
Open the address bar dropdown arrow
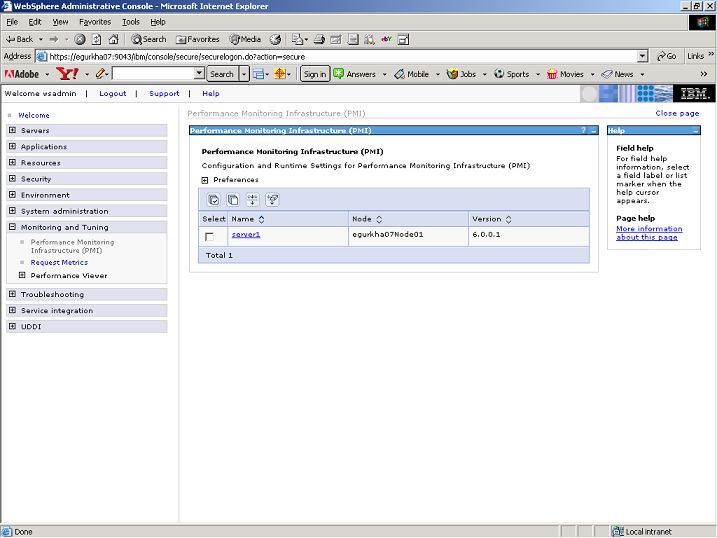pos(642,56)
